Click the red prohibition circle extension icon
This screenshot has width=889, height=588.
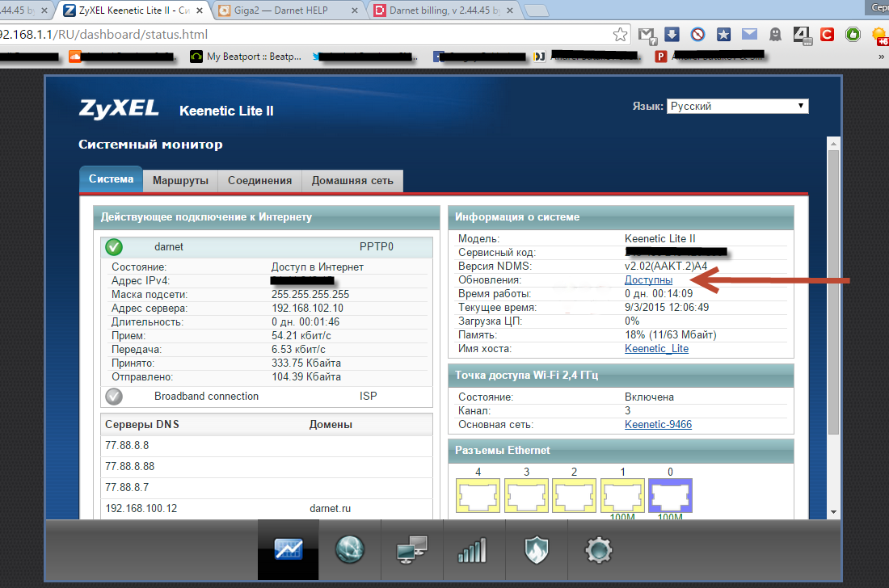(x=698, y=35)
